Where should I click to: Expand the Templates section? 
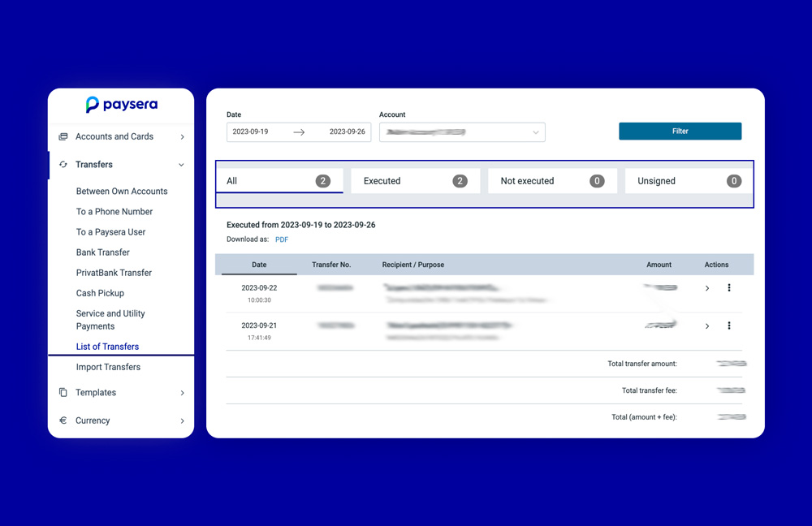point(182,392)
